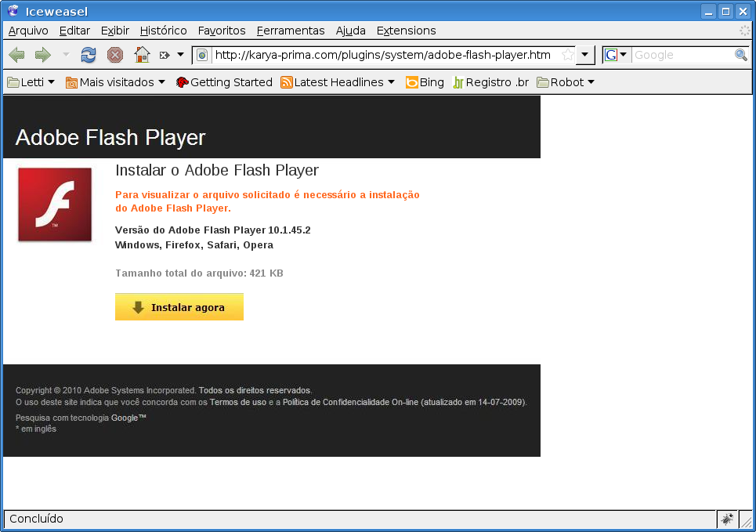
Task: Open the address bar history dropdown
Action: [585, 55]
